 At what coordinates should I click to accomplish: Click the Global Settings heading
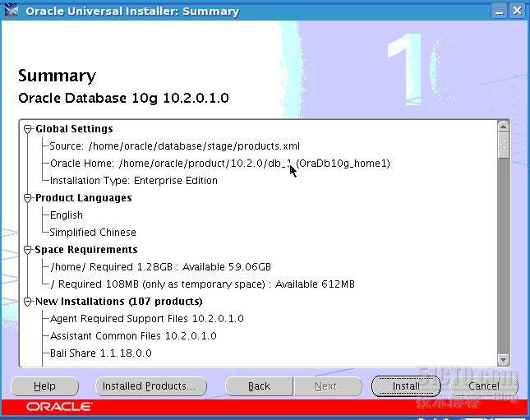point(74,129)
